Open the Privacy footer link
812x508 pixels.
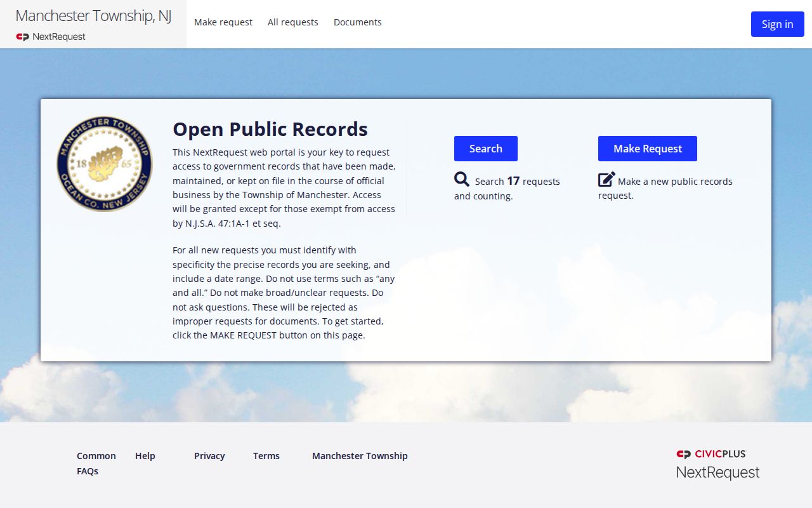tap(209, 456)
